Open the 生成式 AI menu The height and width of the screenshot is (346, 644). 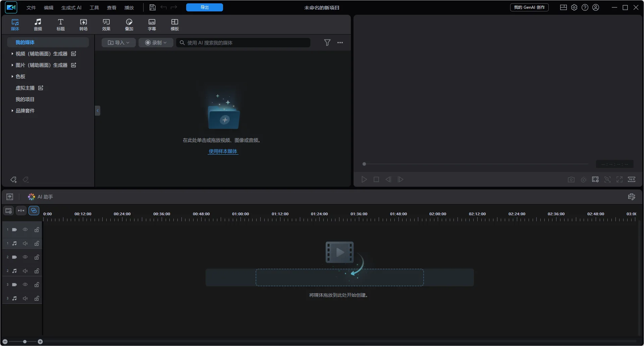pyautogui.click(x=71, y=7)
